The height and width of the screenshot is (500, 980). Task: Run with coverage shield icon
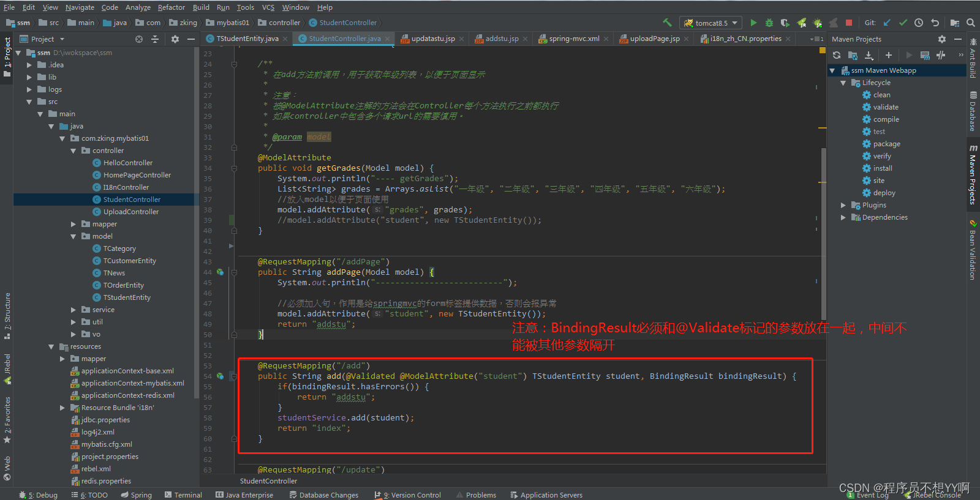(785, 23)
